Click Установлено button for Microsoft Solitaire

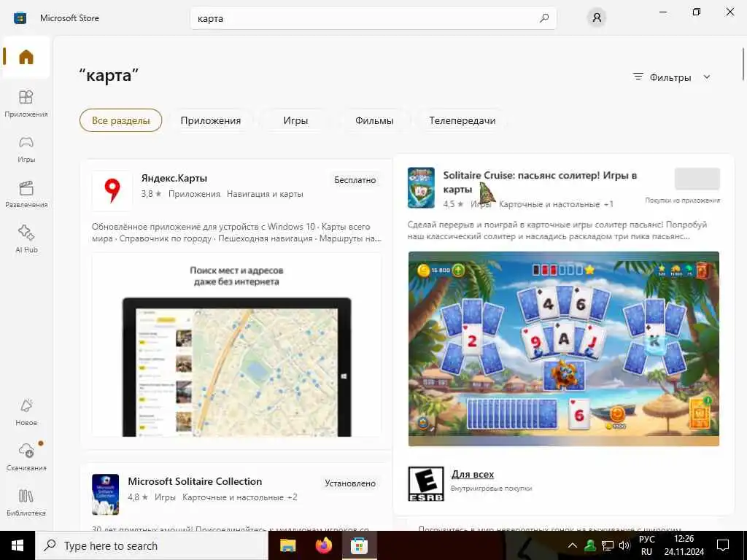click(350, 483)
